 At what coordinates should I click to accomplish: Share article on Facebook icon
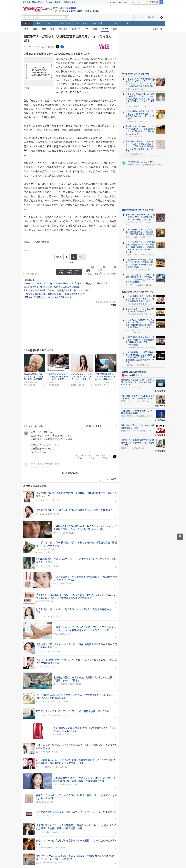tap(62, 47)
